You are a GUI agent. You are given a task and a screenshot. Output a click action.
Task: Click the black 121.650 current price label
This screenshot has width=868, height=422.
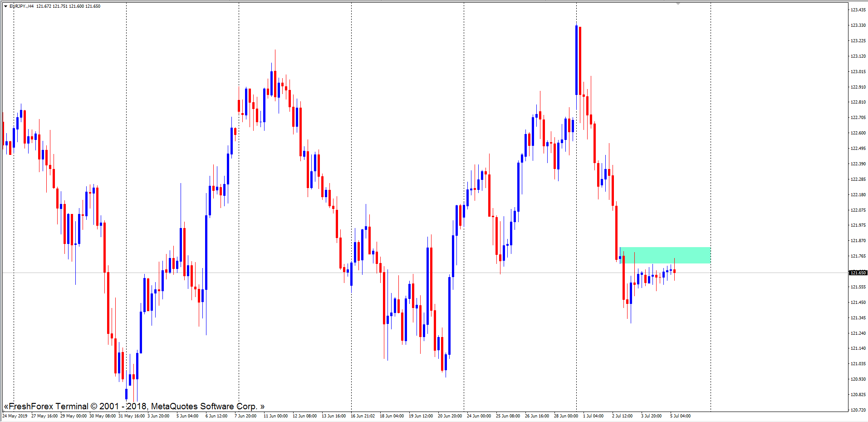[x=858, y=273]
